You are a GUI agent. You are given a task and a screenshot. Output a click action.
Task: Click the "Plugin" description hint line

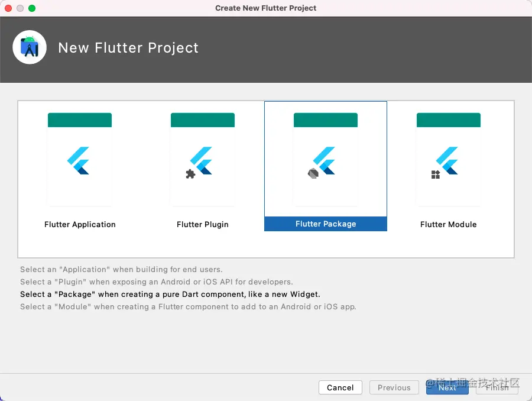click(157, 282)
